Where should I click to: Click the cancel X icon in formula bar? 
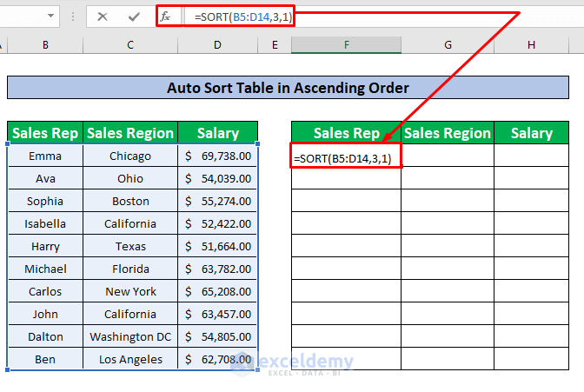(103, 17)
